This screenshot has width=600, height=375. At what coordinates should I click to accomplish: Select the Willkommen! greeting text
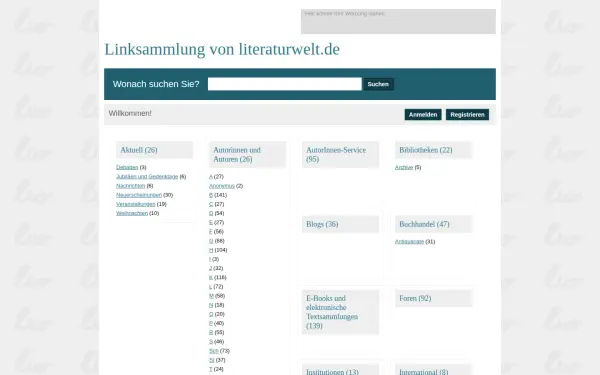pos(130,113)
